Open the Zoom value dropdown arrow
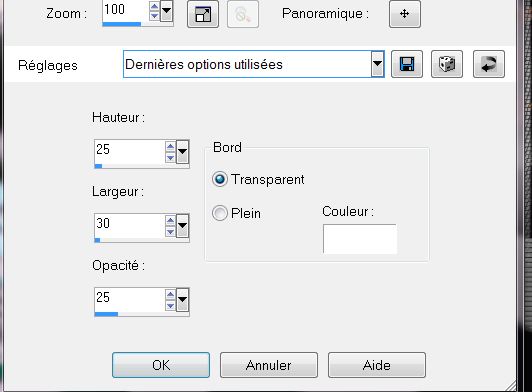The height and width of the screenshot is (392, 532). click(167, 10)
